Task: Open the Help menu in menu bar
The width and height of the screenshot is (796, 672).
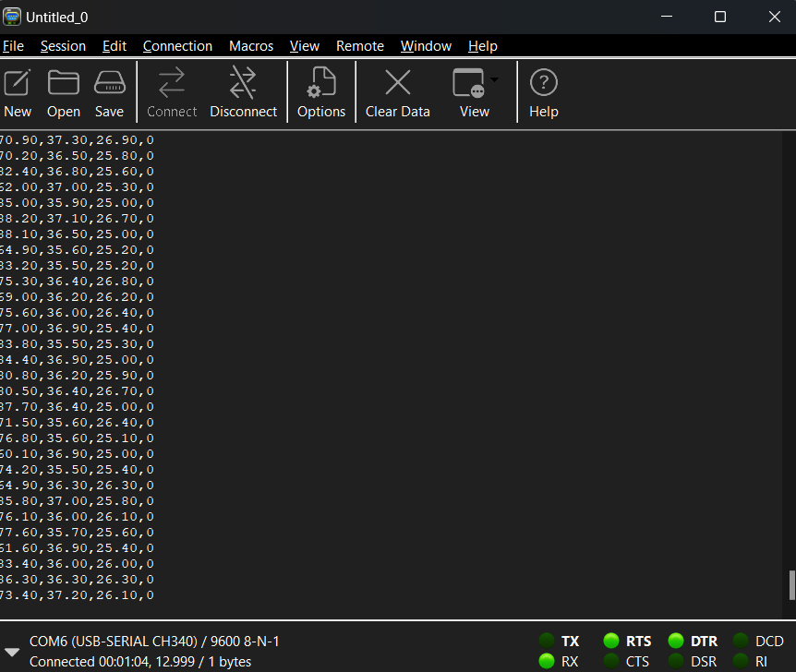Action: 483,46
